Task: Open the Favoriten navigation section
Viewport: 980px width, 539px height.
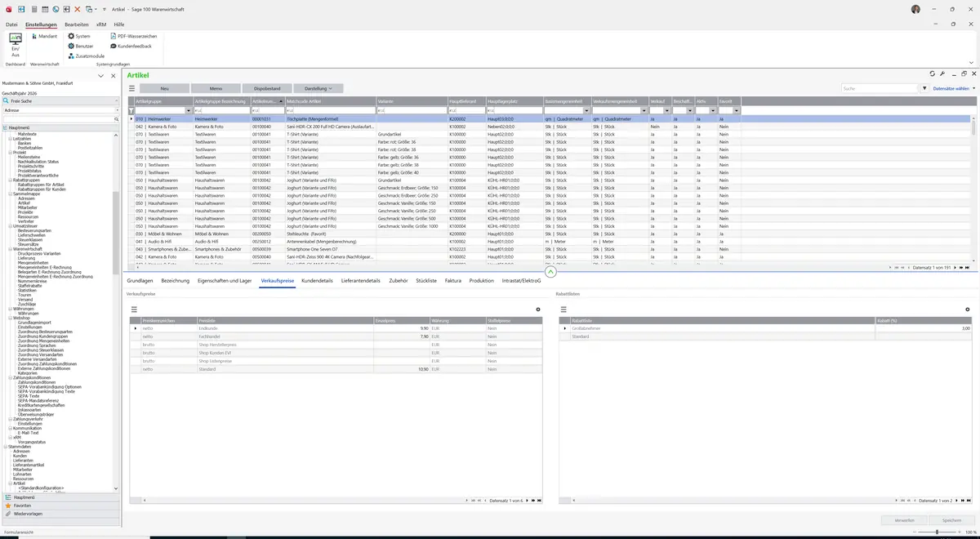Action: [61, 506]
